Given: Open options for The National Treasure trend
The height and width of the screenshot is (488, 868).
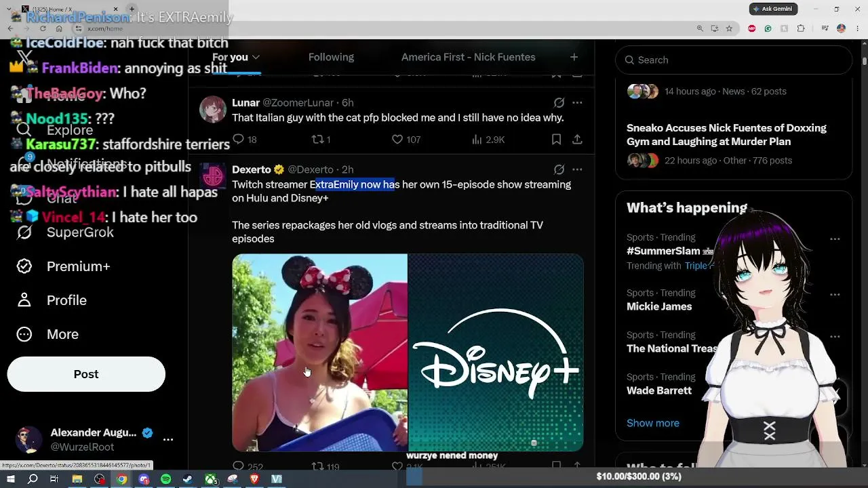Looking at the screenshot, I should [x=835, y=336].
